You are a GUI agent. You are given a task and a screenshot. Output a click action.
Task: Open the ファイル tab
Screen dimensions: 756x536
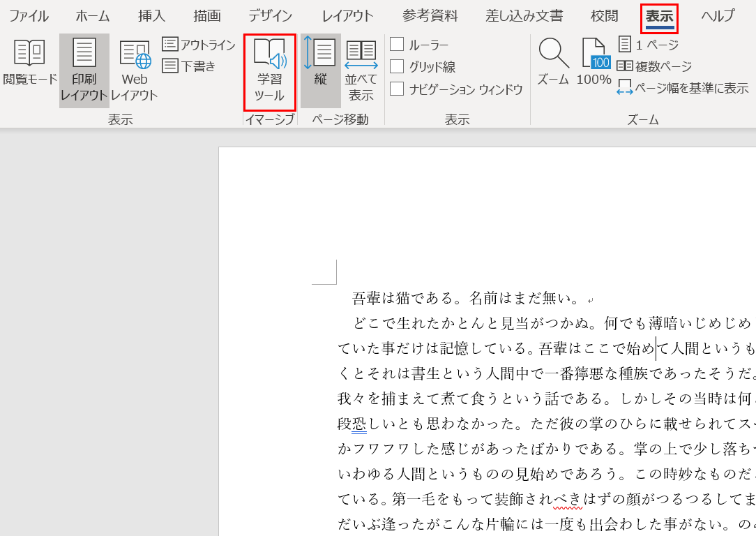click(x=29, y=16)
